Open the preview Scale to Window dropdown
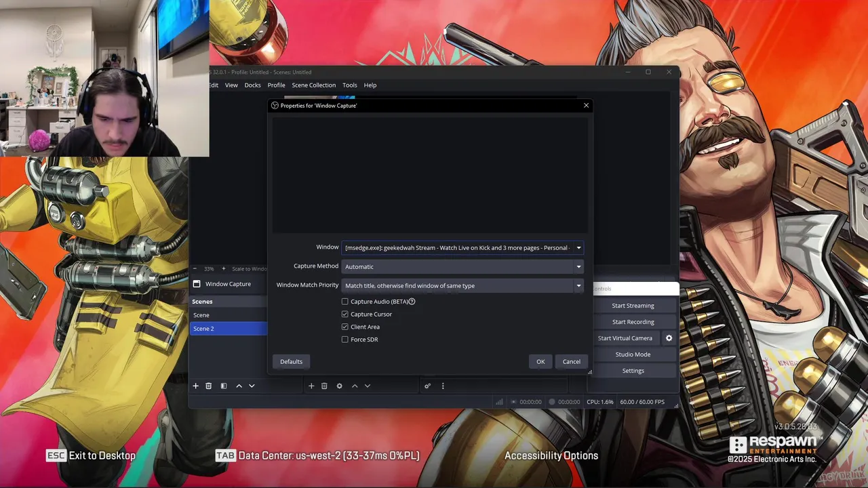This screenshot has height=488, width=868. tap(250, 268)
